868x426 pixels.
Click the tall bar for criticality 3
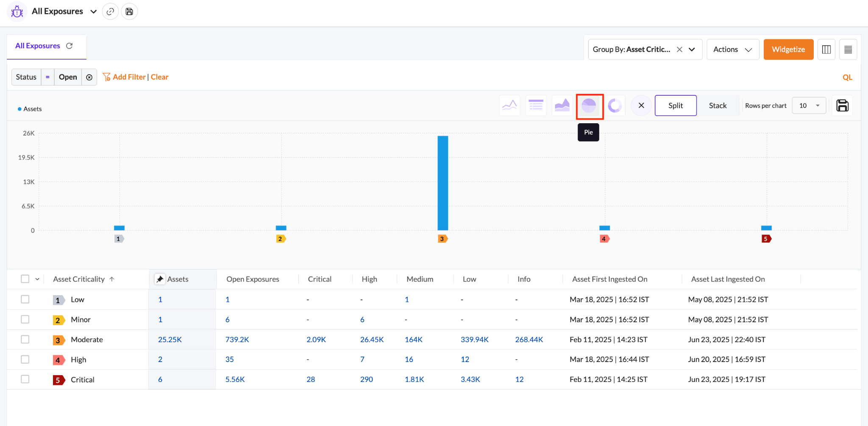point(442,183)
